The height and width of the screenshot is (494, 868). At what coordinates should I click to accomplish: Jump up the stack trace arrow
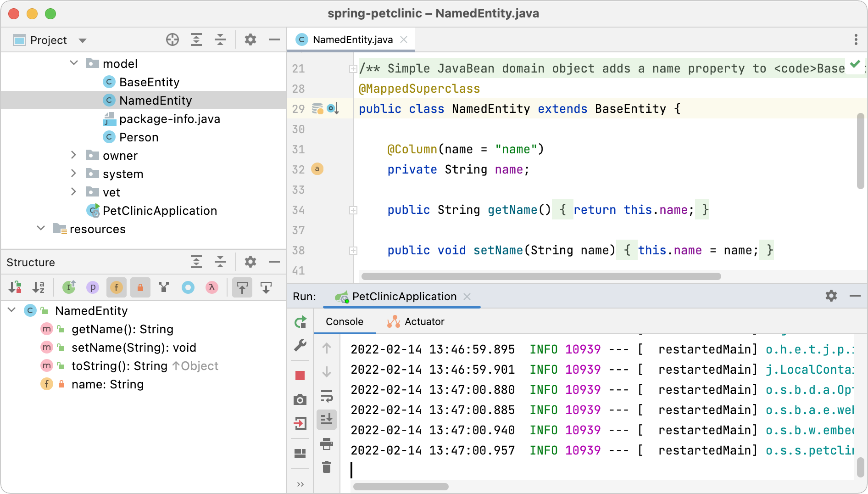coord(327,348)
